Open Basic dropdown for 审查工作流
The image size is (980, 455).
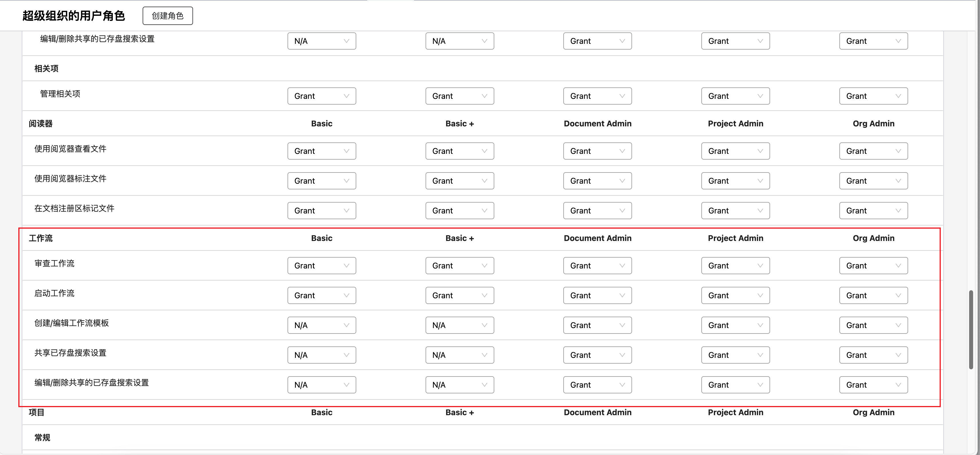[x=322, y=265]
